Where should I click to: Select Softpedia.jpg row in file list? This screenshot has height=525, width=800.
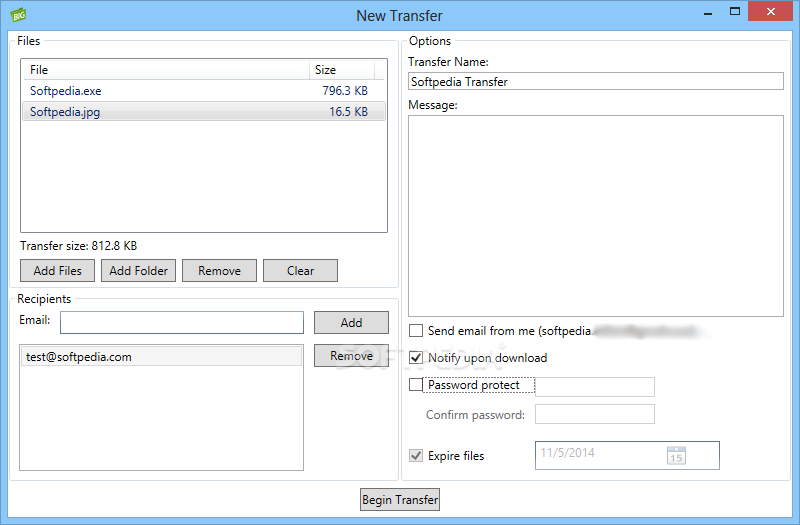tap(204, 111)
